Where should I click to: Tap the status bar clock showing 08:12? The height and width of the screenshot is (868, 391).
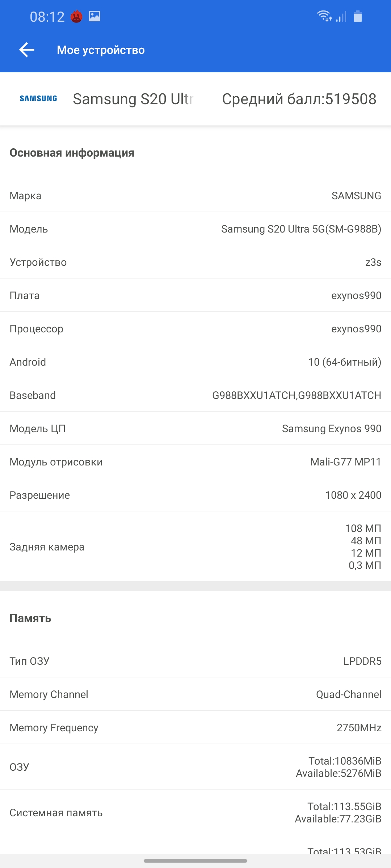[x=47, y=17]
